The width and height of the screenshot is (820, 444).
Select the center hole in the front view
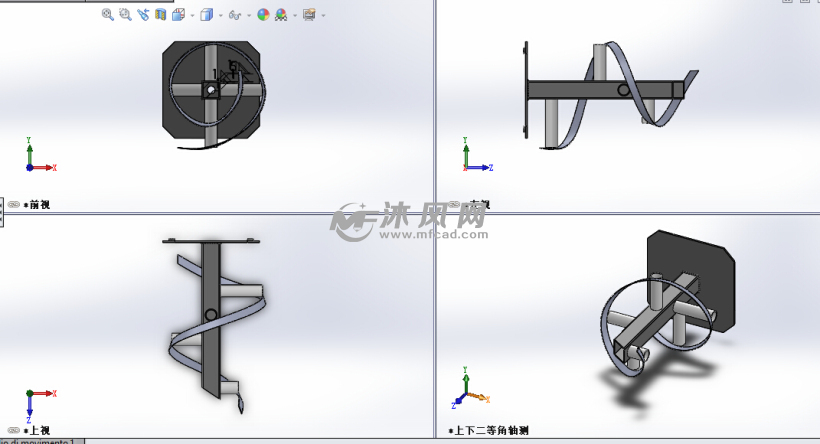click(x=211, y=90)
